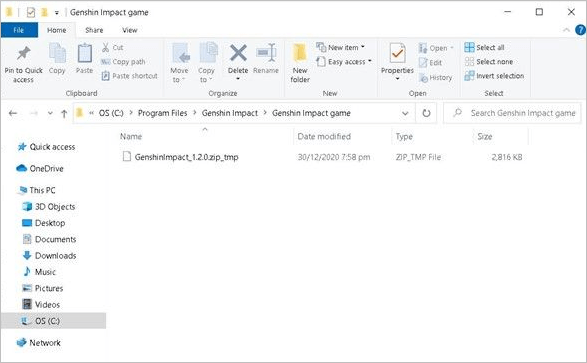The image size is (587, 363).
Task: Navigate to OS (C:) in breadcrumb
Action: (x=111, y=113)
